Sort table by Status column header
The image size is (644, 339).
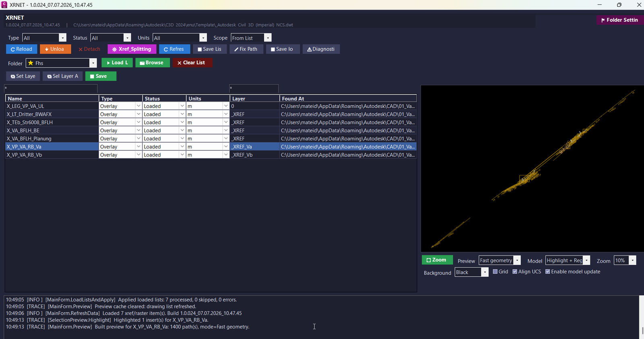(x=164, y=99)
